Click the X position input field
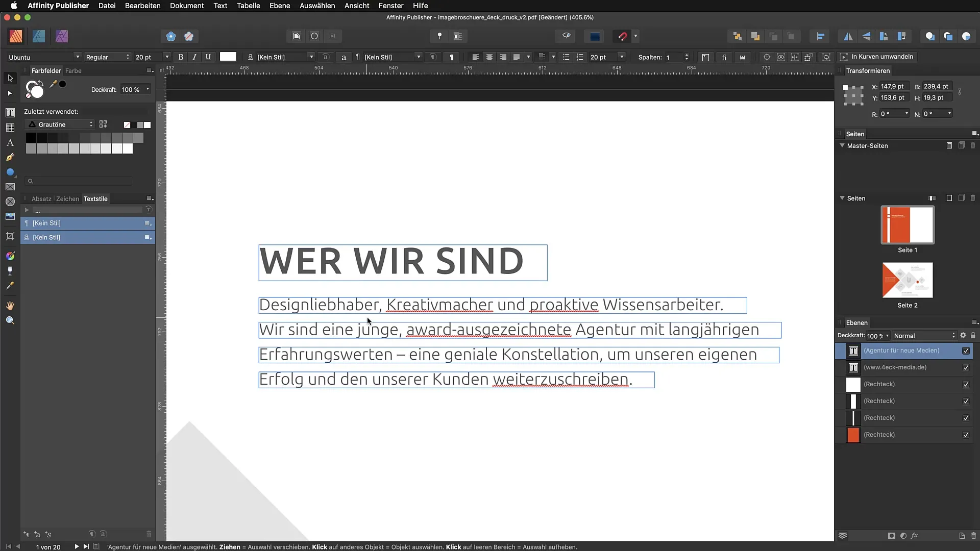Viewport: 980px width, 551px height. pos(894,87)
